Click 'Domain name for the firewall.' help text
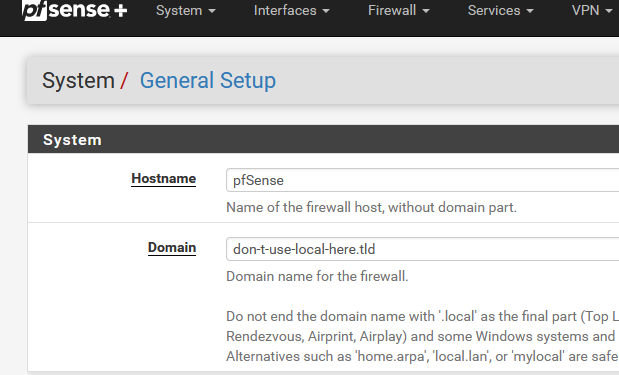The height and width of the screenshot is (375, 619). [x=317, y=276]
